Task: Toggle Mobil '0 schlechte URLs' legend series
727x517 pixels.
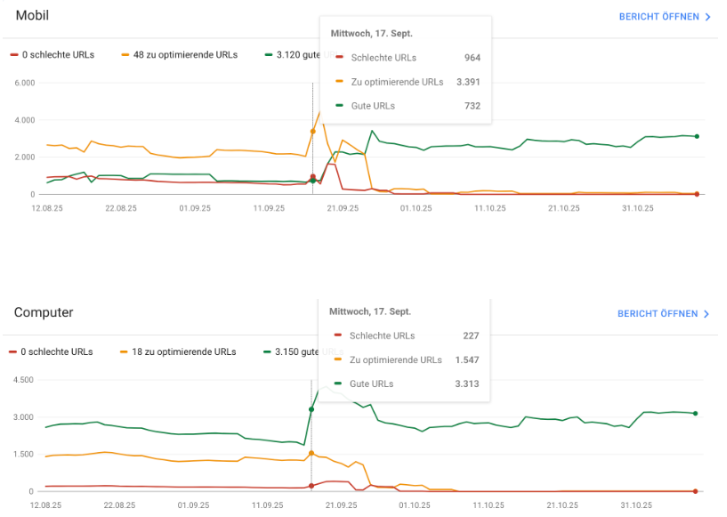Action: tap(57, 54)
